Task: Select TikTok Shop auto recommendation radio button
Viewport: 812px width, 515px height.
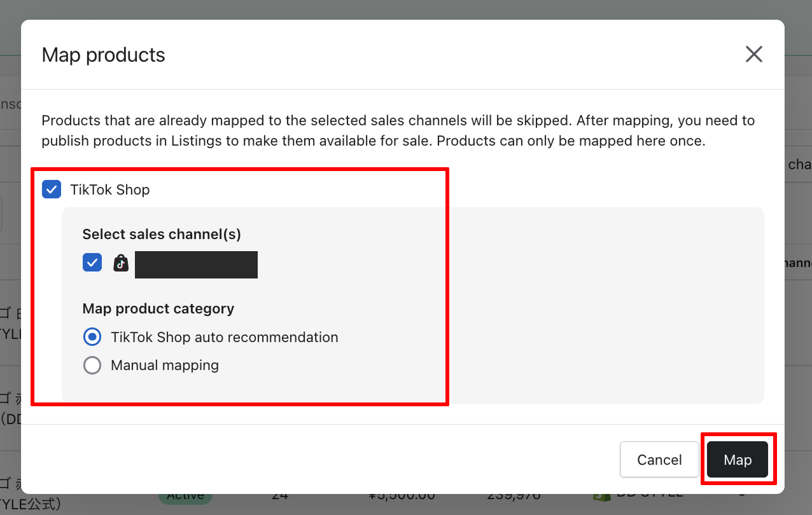Action: pos(92,337)
